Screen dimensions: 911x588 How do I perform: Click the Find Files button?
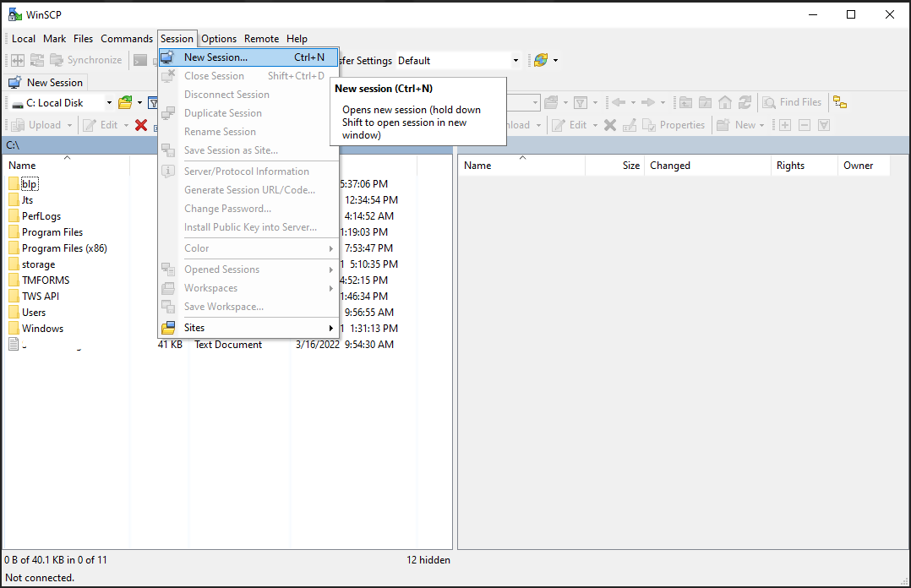(x=793, y=102)
